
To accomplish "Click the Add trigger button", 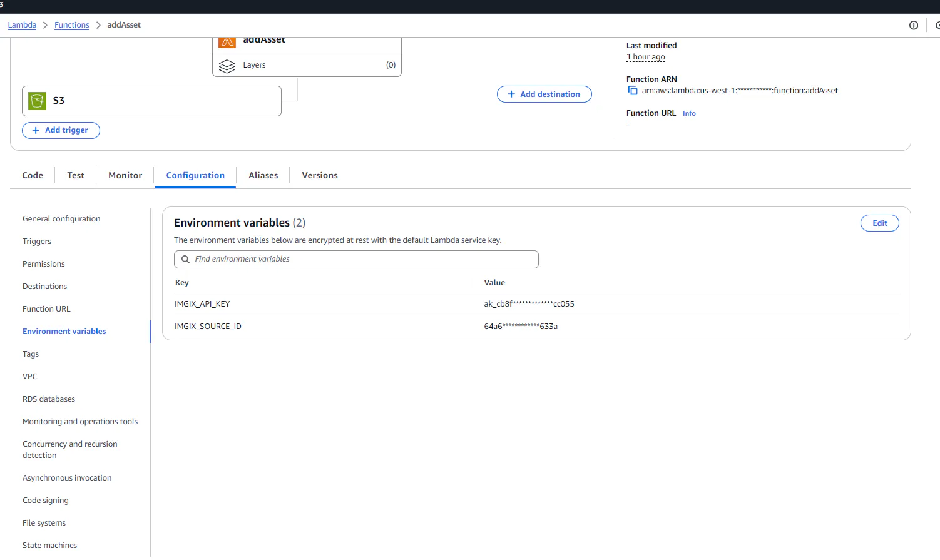I will (61, 130).
